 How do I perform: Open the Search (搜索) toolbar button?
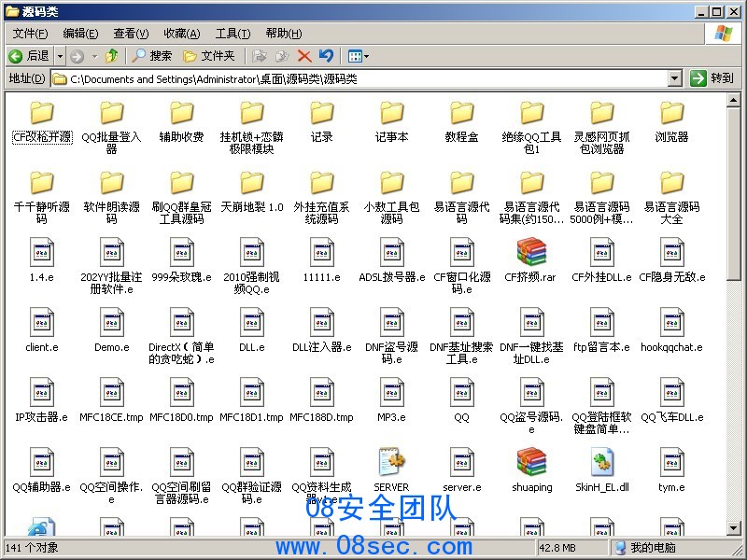[151, 56]
